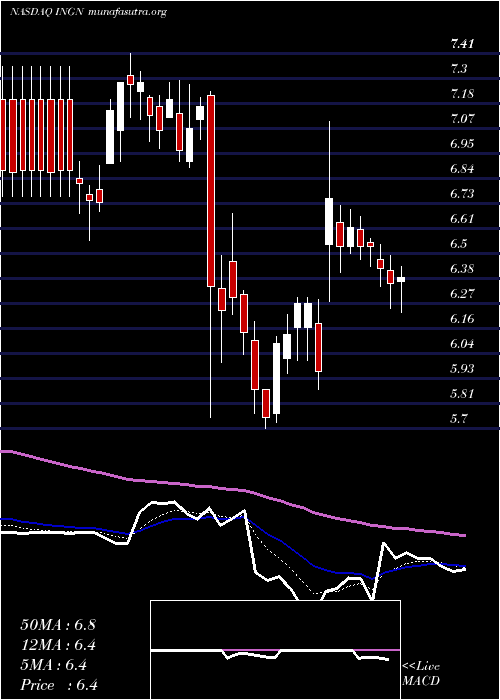The image size is (500, 700).
Task: Click the 6.16 price axis label
Action: (x=462, y=319)
